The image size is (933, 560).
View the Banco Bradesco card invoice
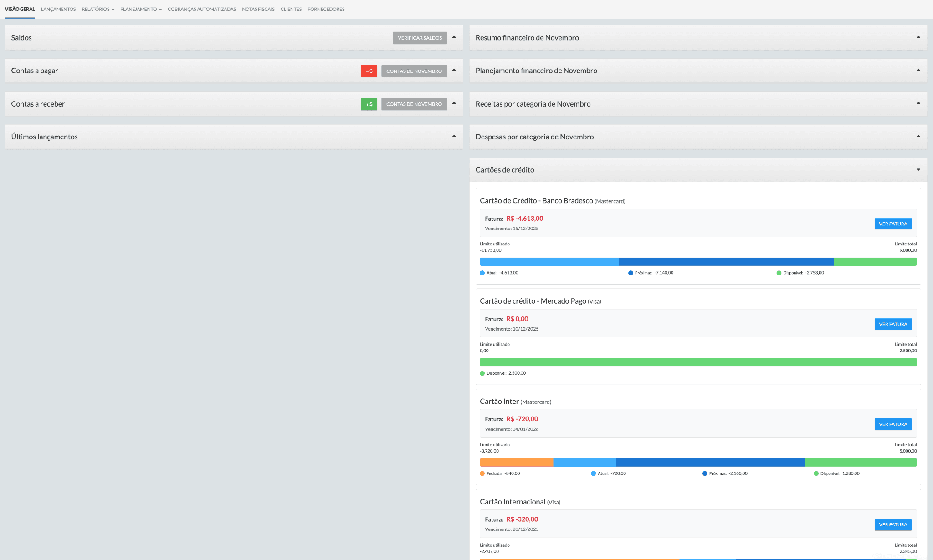(x=892, y=224)
